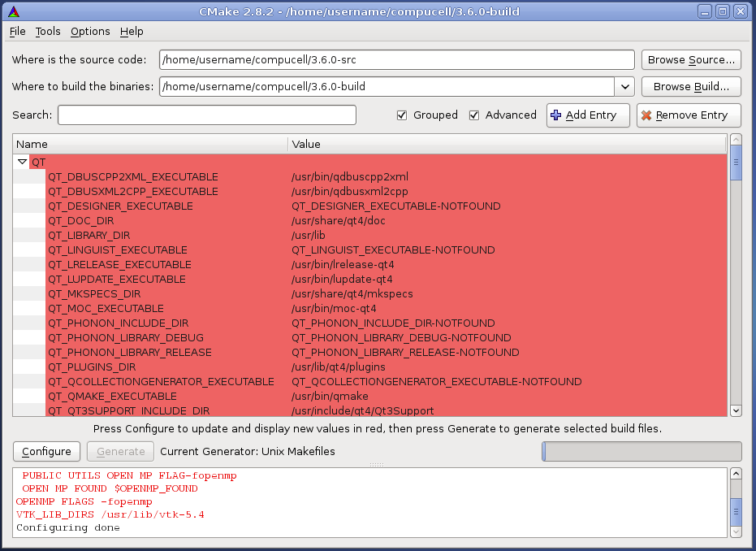This screenshot has width=756, height=551.
Task: Click the configure progress bar
Action: [642, 451]
